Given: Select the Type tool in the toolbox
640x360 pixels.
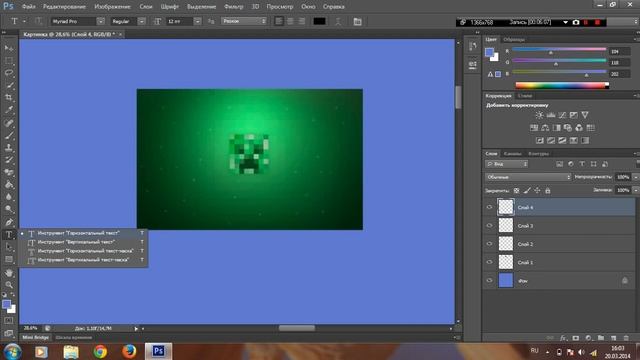Looking at the screenshot, I should (9, 234).
